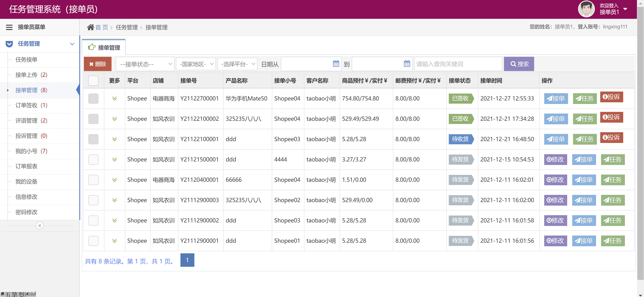The height and width of the screenshot is (297, 644).
Task: Toggle the select-all checkbox in table header
Action: coord(93,81)
